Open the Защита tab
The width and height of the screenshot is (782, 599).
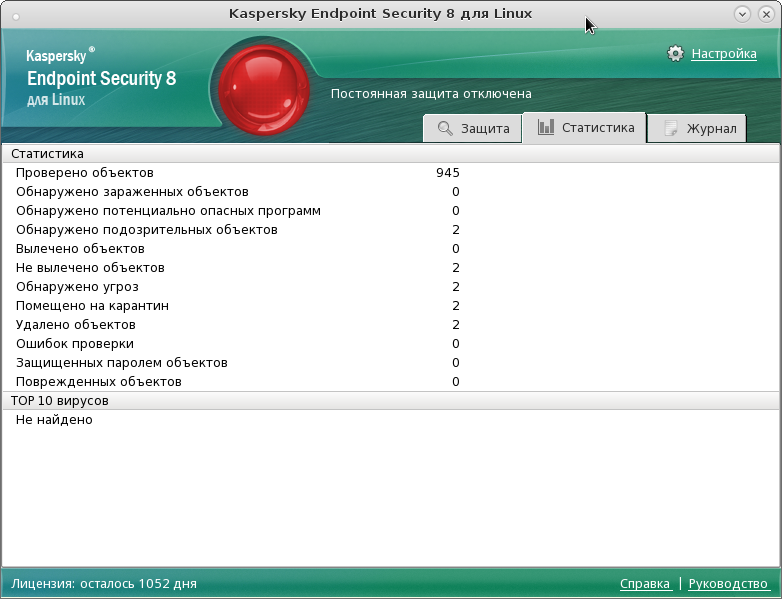[473, 128]
